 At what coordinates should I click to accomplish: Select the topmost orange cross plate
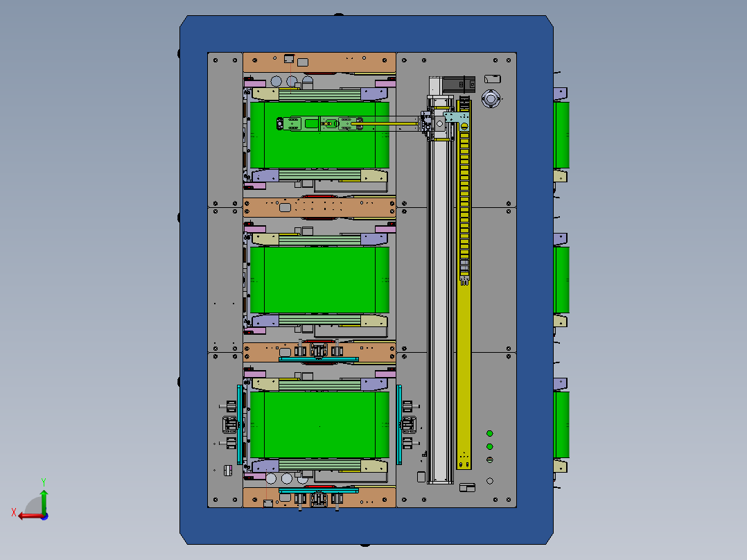coord(319,62)
